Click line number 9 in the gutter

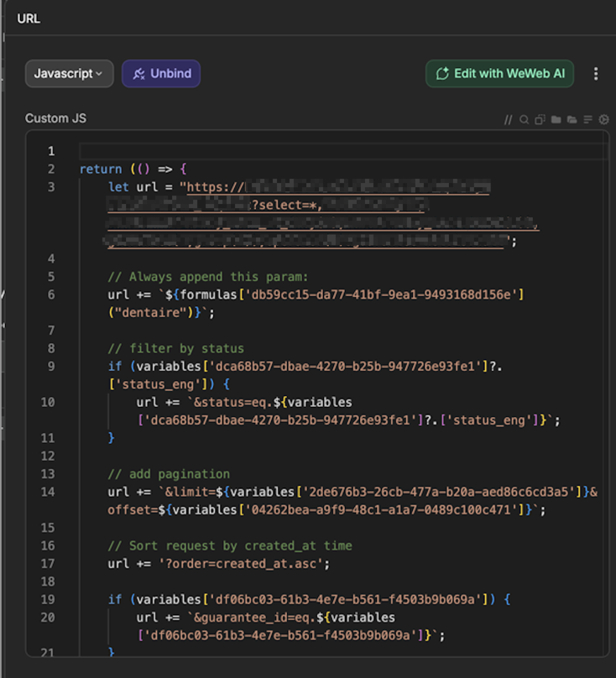(51, 367)
